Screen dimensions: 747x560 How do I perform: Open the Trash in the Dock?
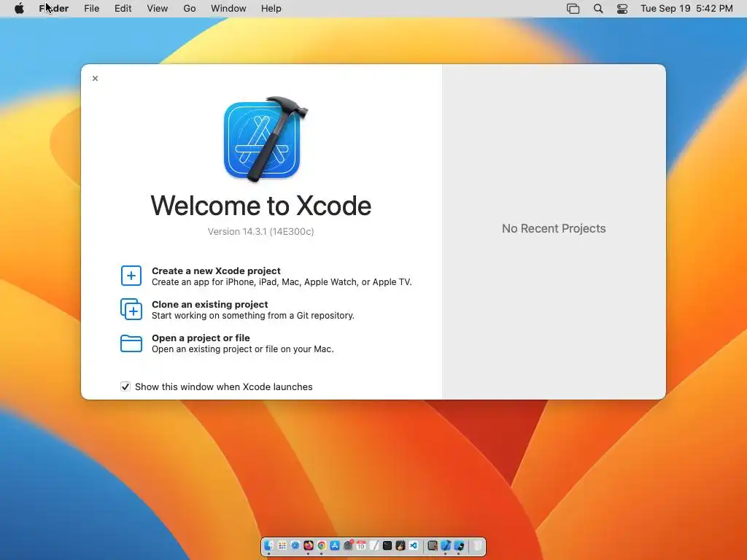(x=477, y=545)
